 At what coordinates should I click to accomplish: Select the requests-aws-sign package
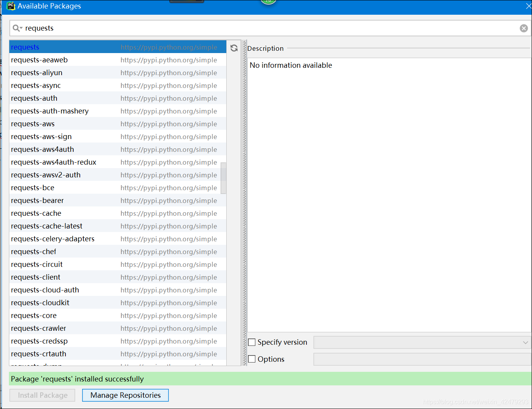coord(118,137)
